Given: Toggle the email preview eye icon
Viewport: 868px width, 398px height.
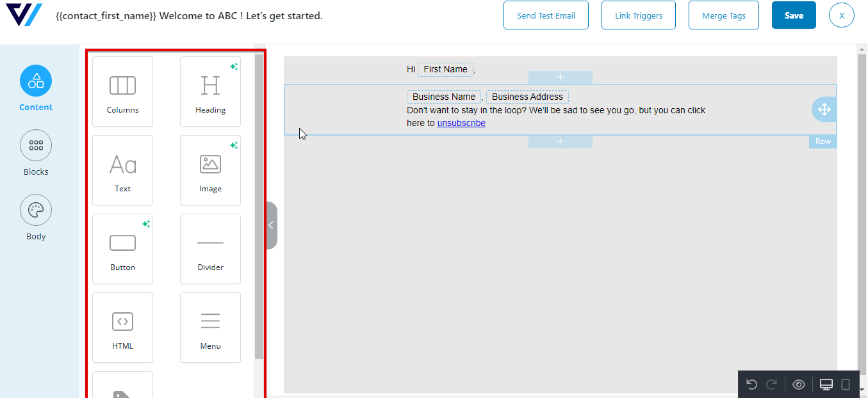Looking at the screenshot, I should [x=799, y=384].
